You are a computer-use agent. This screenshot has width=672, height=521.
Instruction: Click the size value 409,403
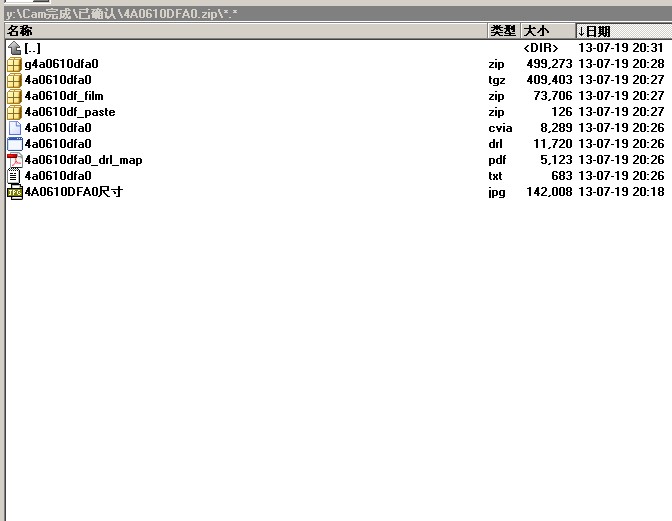click(x=549, y=80)
